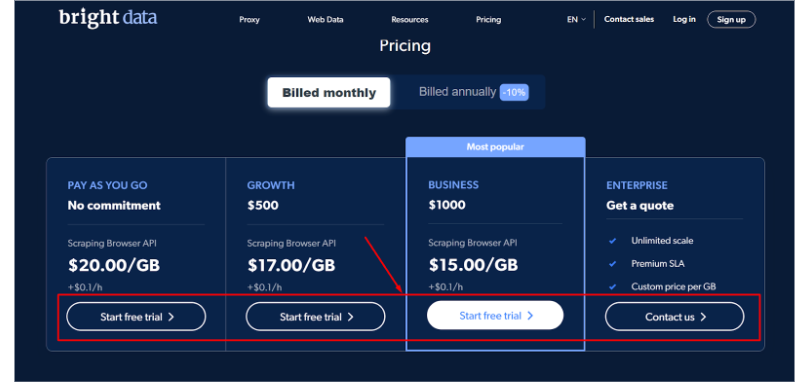The width and height of the screenshot is (812, 391).
Task: Expand the Proxy menu
Action: click(249, 20)
